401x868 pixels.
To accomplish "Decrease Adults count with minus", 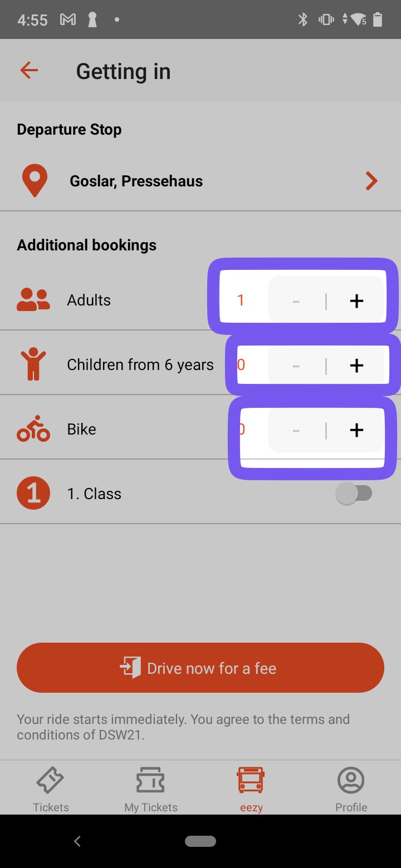I will (x=296, y=300).
